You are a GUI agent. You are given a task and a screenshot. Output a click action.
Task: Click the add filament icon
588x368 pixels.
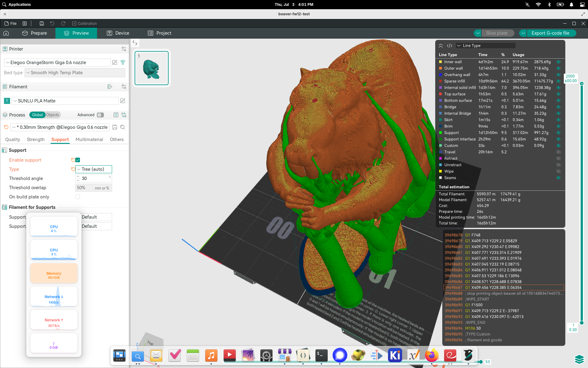tap(110, 87)
